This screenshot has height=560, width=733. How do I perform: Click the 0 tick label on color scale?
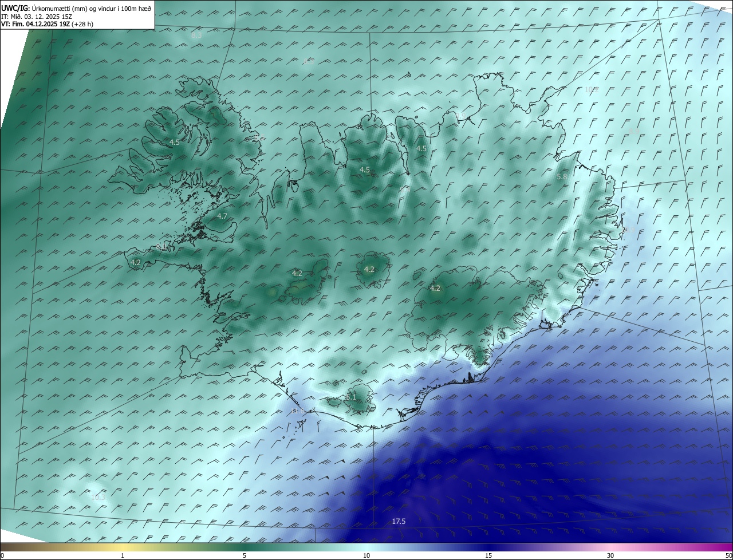click(x=2, y=555)
